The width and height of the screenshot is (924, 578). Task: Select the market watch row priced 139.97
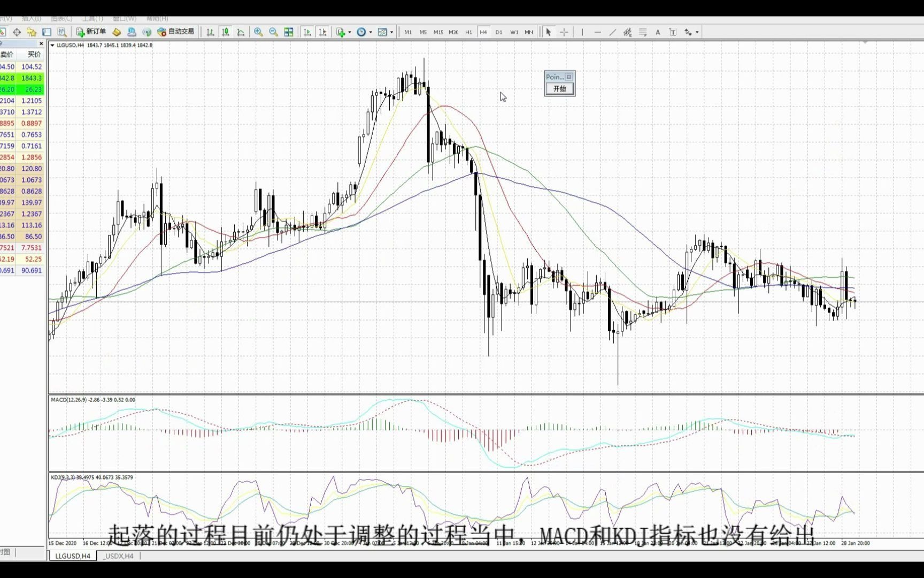tap(22, 202)
